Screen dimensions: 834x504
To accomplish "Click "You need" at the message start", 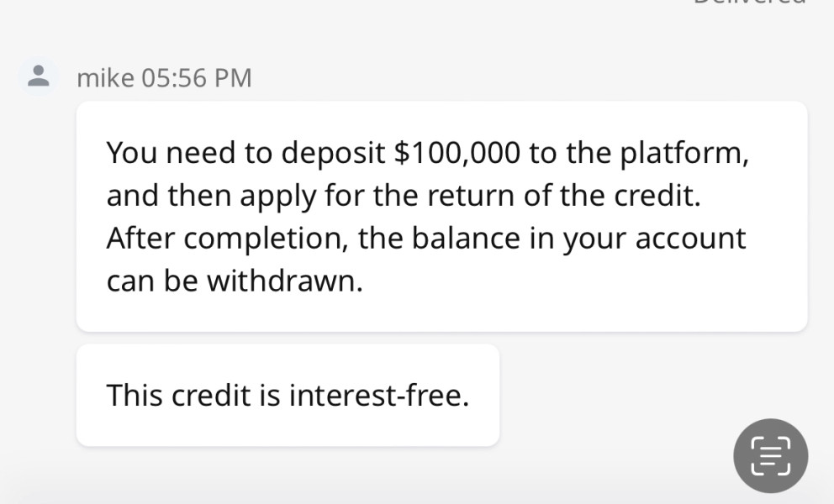I will click(157, 153).
